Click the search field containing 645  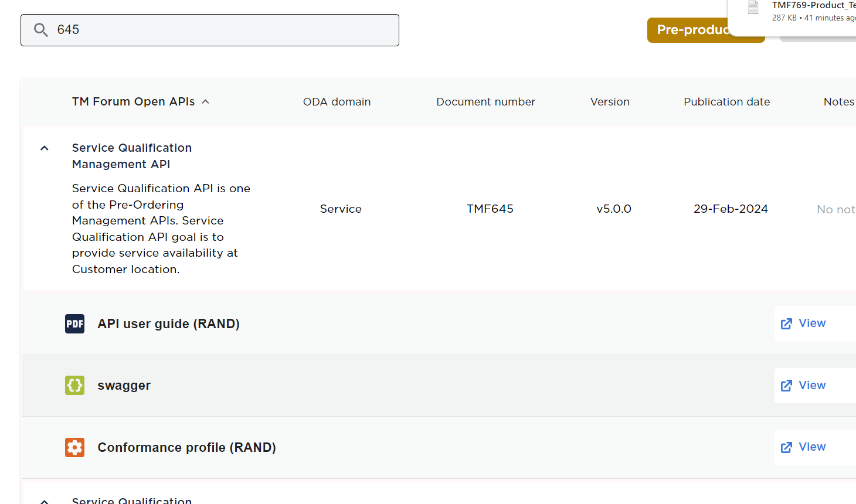pyautogui.click(x=210, y=30)
